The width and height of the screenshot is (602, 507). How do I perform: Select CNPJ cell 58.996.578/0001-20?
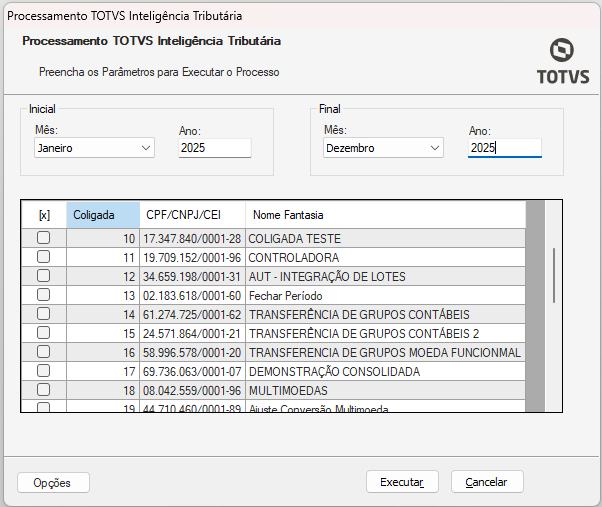point(192,352)
